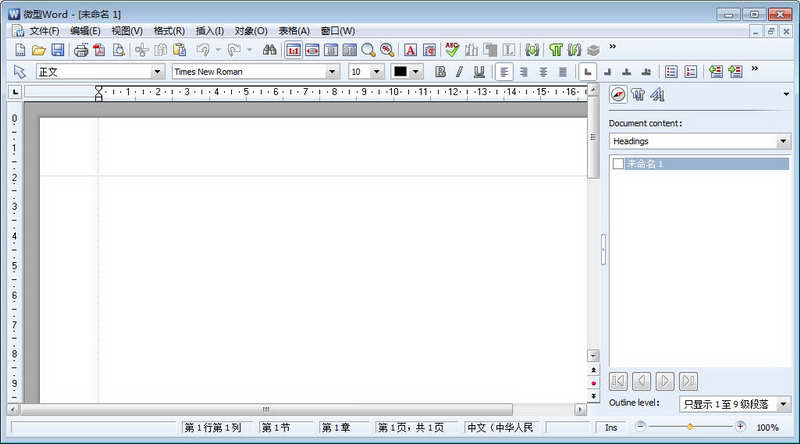This screenshot has height=444, width=800.
Task: Save the document with the floppy disk icon
Action: click(58, 50)
